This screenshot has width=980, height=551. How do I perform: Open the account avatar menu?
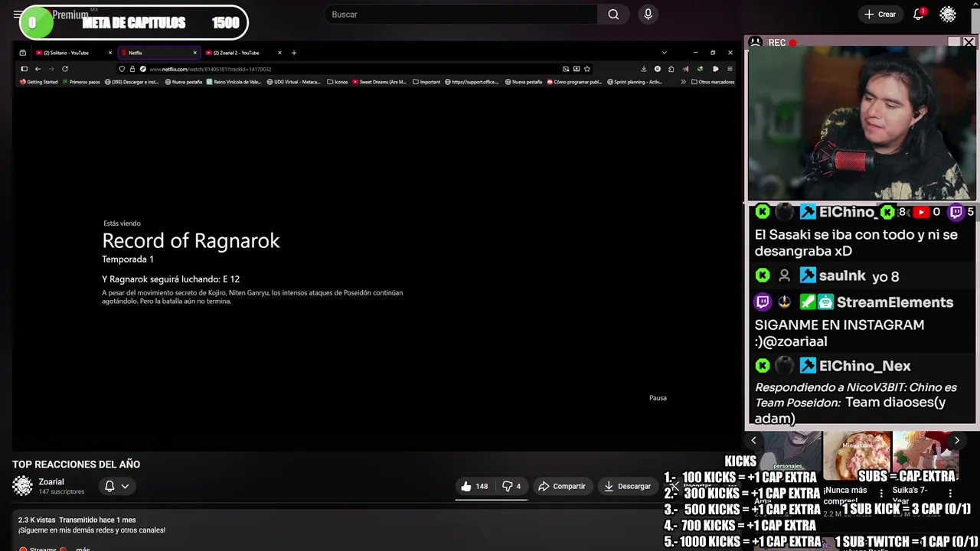[948, 15]
